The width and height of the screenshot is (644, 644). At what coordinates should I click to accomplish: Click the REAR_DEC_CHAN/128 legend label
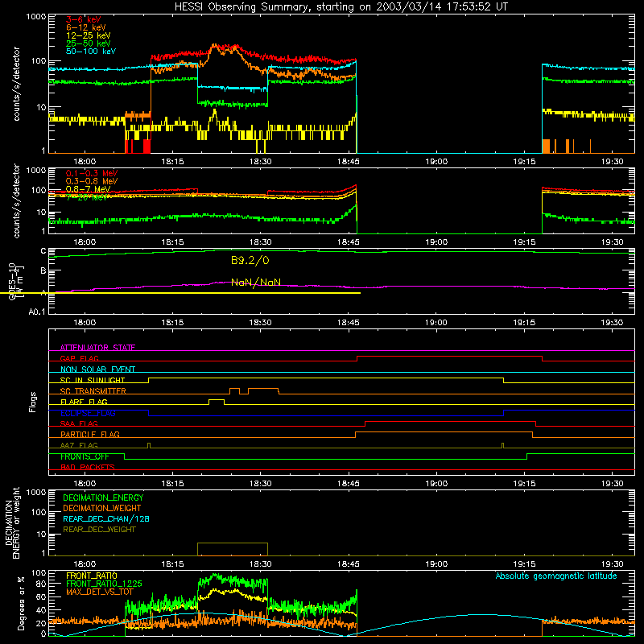click(x=106, y=518)
